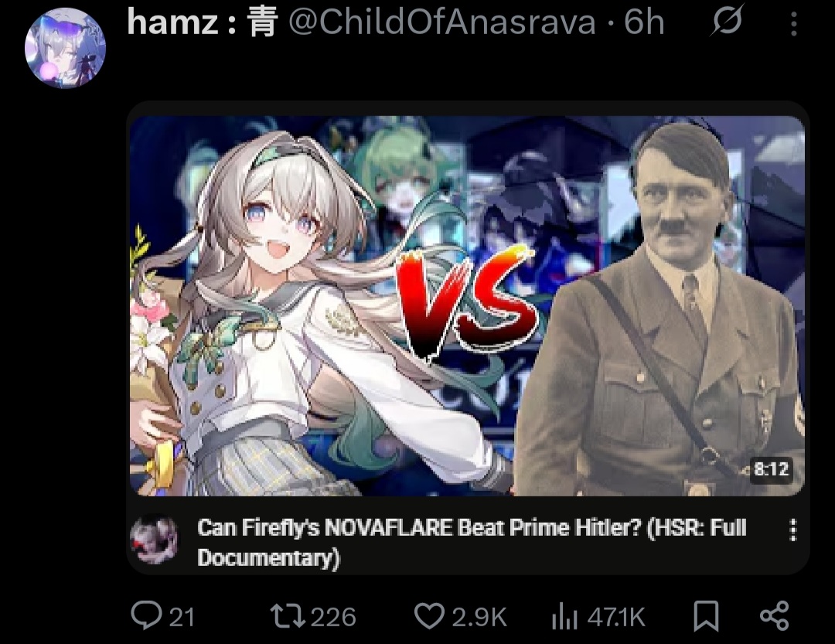Open hamz's profile avatar
Viewport: 835px width, 644px height.
[x=65, y=48]
